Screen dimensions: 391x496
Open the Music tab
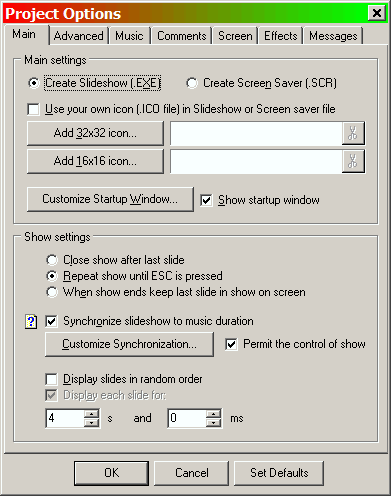[129, 36]
